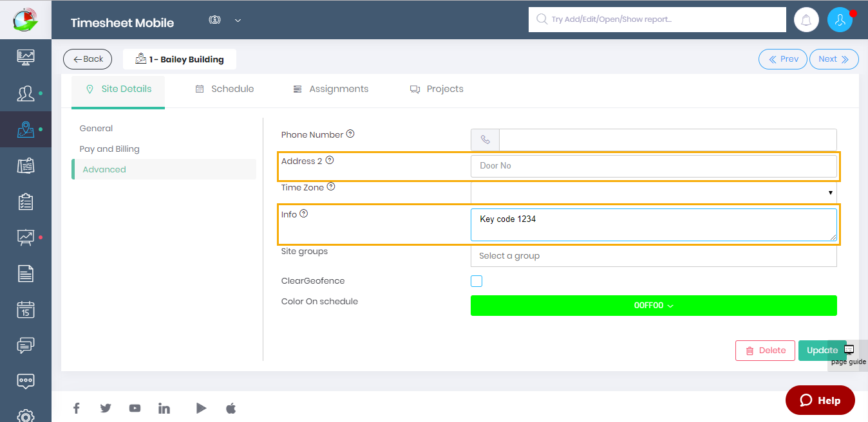Switch to the Schedule tab
The width and height of the screenshot is (868, 422).
(225, 89)
